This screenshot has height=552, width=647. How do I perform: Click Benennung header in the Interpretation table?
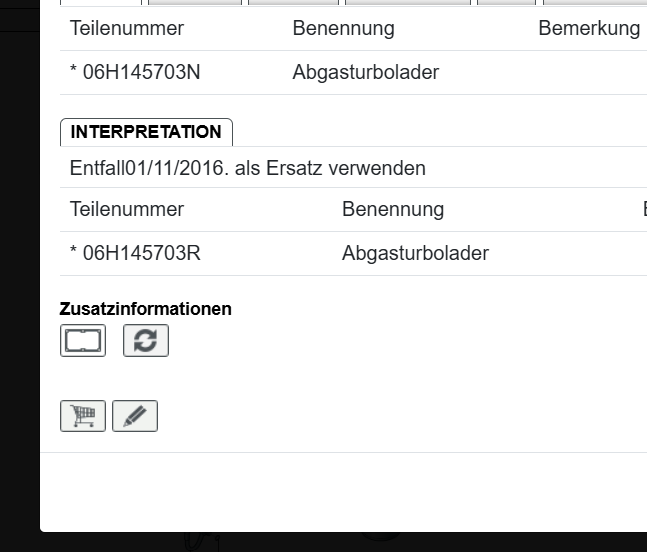[392, 209]
